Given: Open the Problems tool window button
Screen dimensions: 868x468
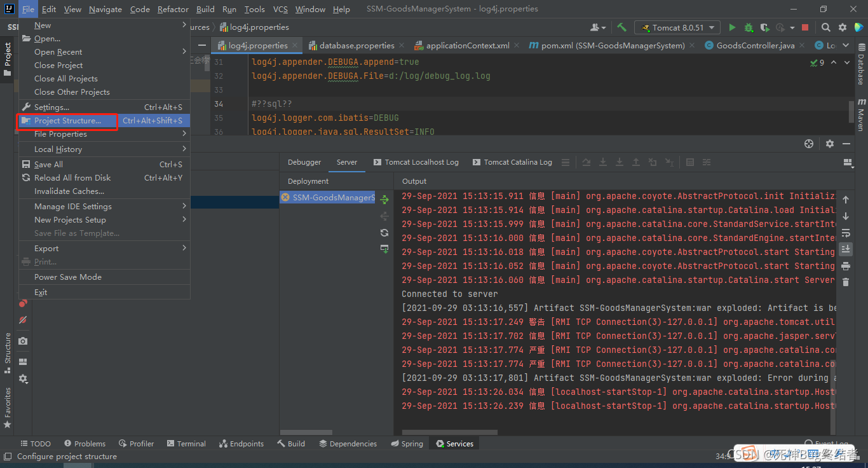Looking at the screenshot, I should [85, 444].
